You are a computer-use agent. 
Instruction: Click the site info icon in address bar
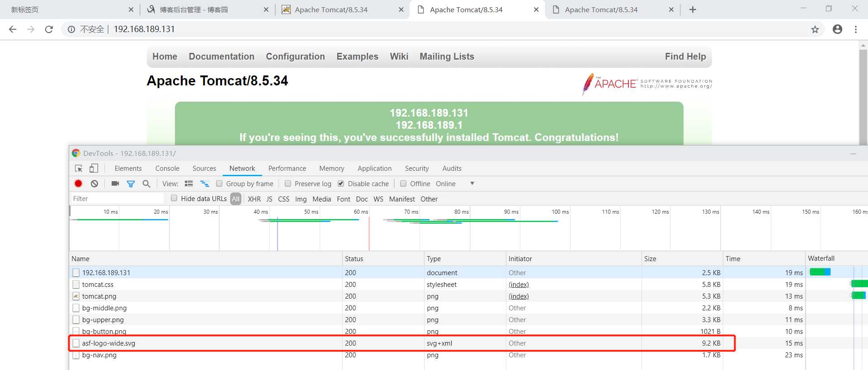(x=71, y=29)
